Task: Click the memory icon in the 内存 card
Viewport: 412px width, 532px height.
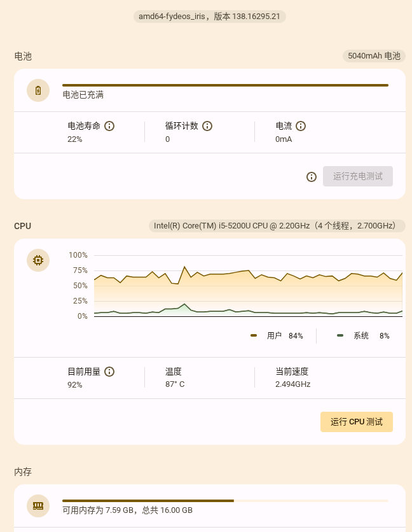Action: [38, 506]
